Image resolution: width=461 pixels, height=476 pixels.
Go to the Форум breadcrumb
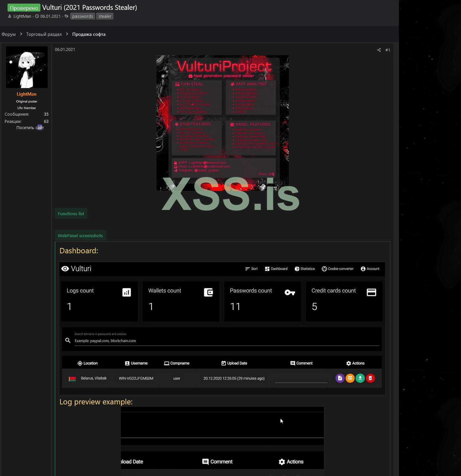click(x=9, y=34)
